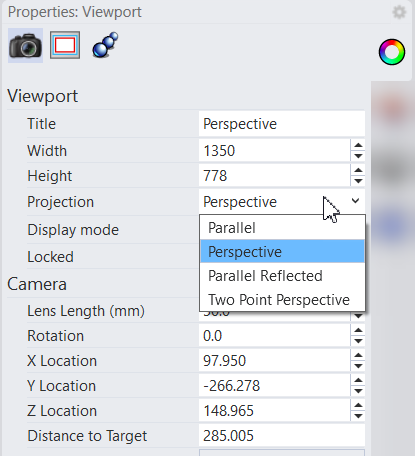The width and height of the screenshot is (415, 456).
Task: Decrease Height with the down arrow
Action: pyautogui.click(x=358, y=181)
